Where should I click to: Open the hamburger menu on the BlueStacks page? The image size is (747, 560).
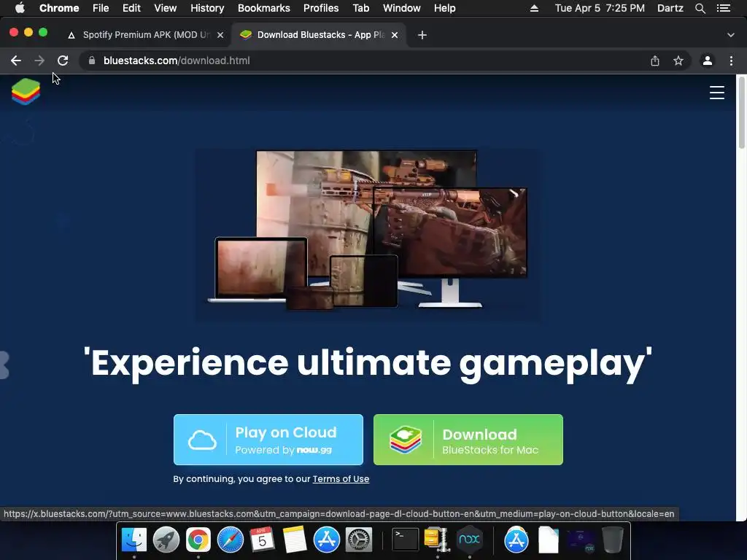point(716,93)
